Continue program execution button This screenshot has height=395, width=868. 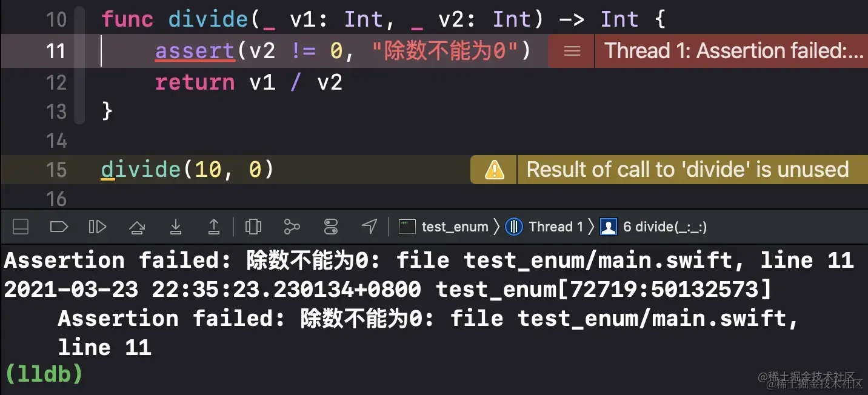(x=98, y=227)
